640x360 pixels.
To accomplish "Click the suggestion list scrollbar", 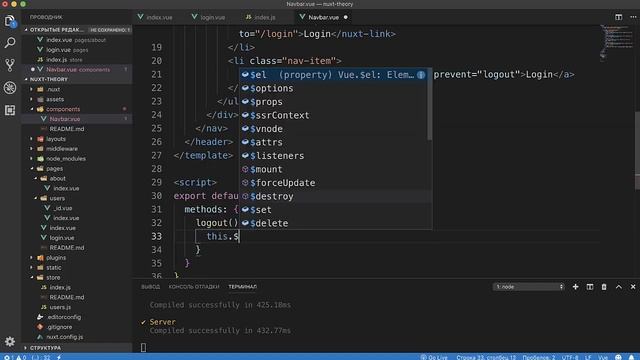I will point(429,104).
